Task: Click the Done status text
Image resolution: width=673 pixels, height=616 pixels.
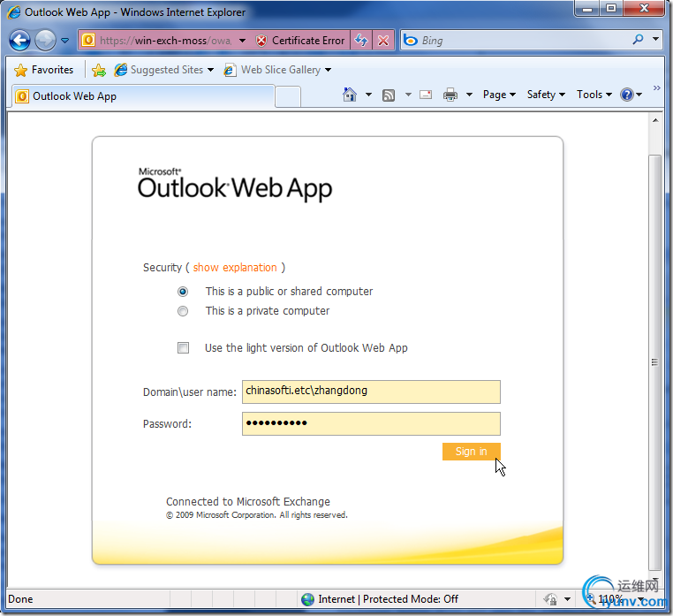Action: coord(20,599)
